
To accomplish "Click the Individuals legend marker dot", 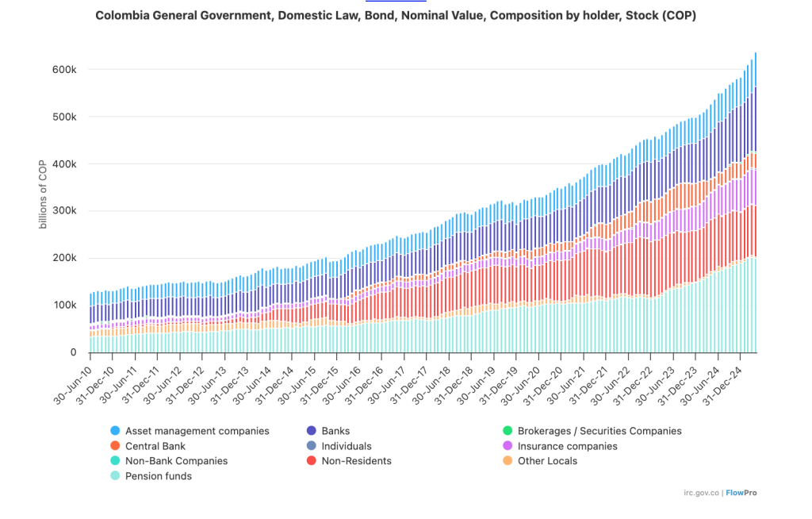I will [x=312, y=446].
